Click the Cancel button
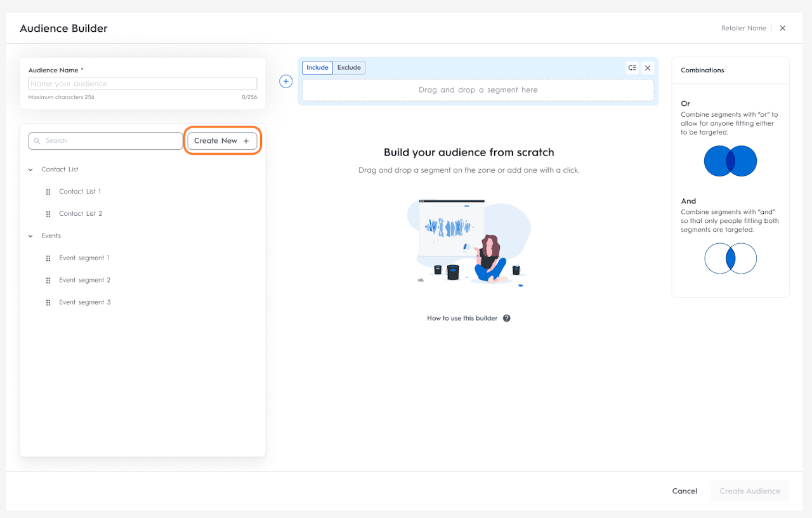The width and height of the screenshot is (812, 518). coord(684,491)
